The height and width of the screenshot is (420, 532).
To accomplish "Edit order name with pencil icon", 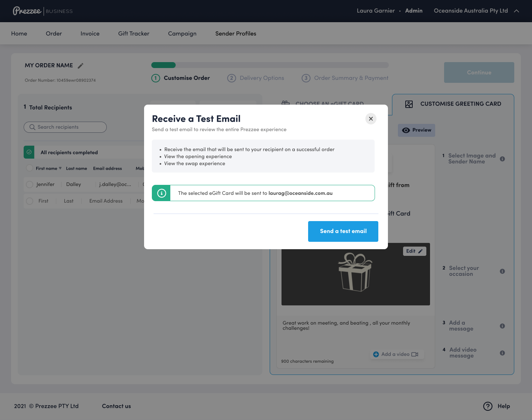I will pyautogui.click(x=81, y=66).
